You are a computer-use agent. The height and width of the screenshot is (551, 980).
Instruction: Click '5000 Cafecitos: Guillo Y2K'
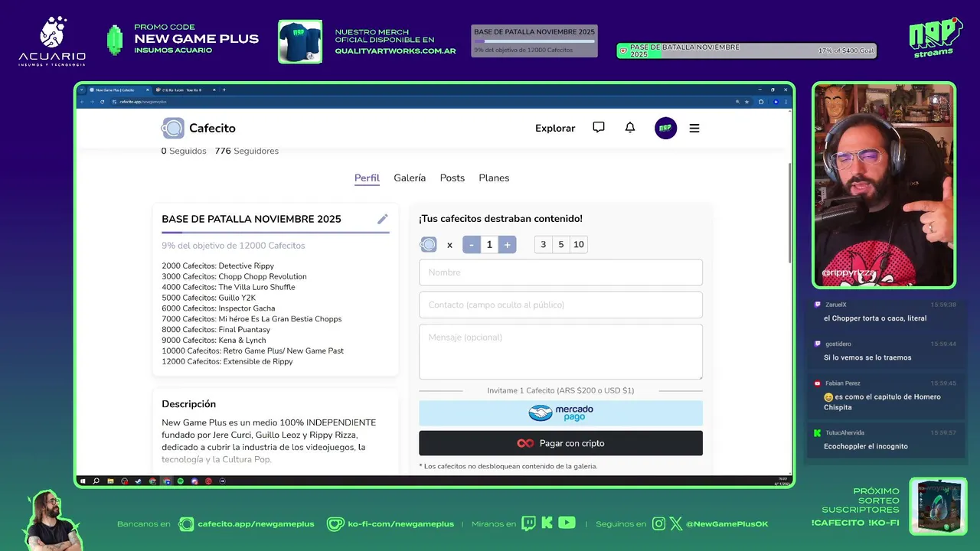pyautogui.click(x=208, y=298)
